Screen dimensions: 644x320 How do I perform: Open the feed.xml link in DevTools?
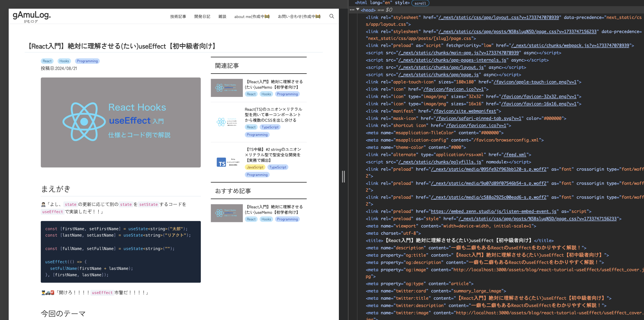[514, 155]
